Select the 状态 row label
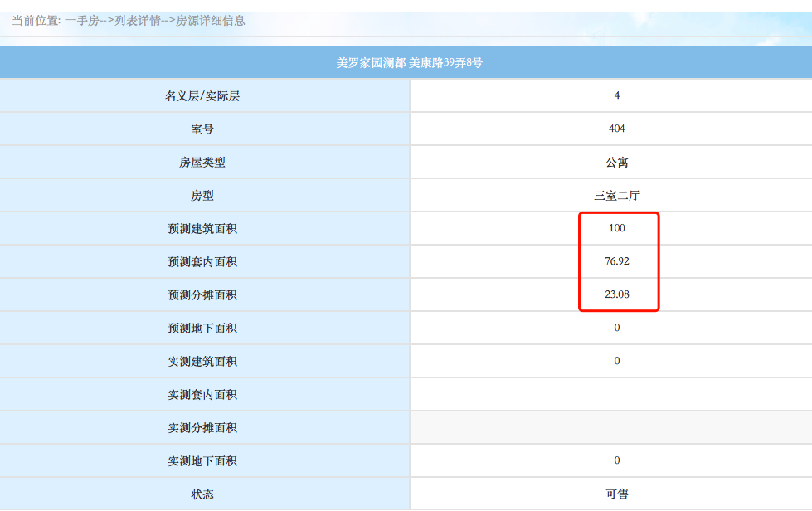Viewport: 812px width, 511px height. click(203, 493)
